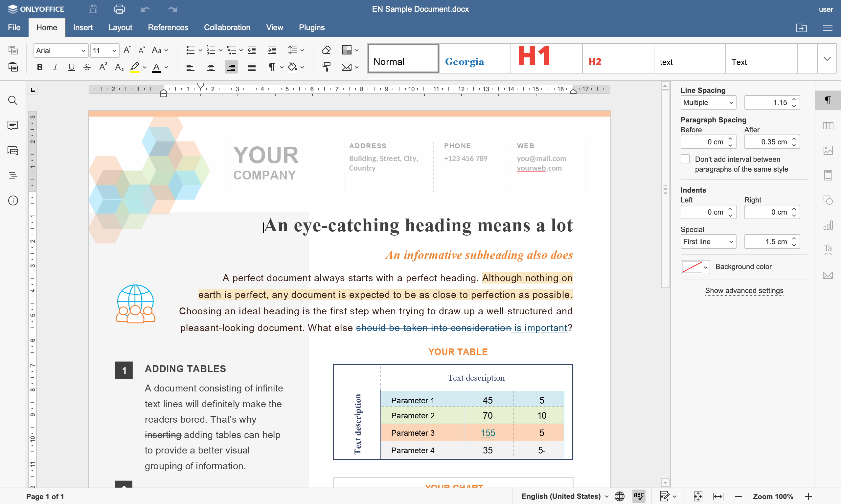Click the Clear style eraser icon
Image resolution: width=841 pixels, height=504 pixels.
tap(326, 50)
